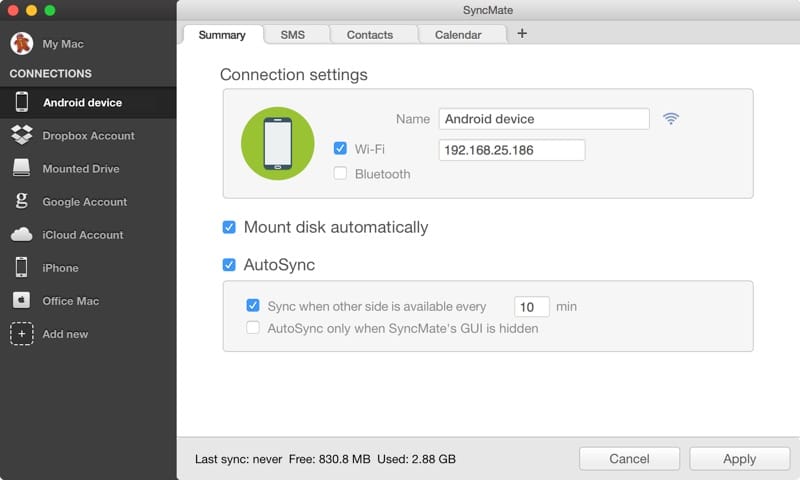The height and width of the screenshot is (480, 800).
Task: Click the Last sync: never status text
Action: click(238, 459)
